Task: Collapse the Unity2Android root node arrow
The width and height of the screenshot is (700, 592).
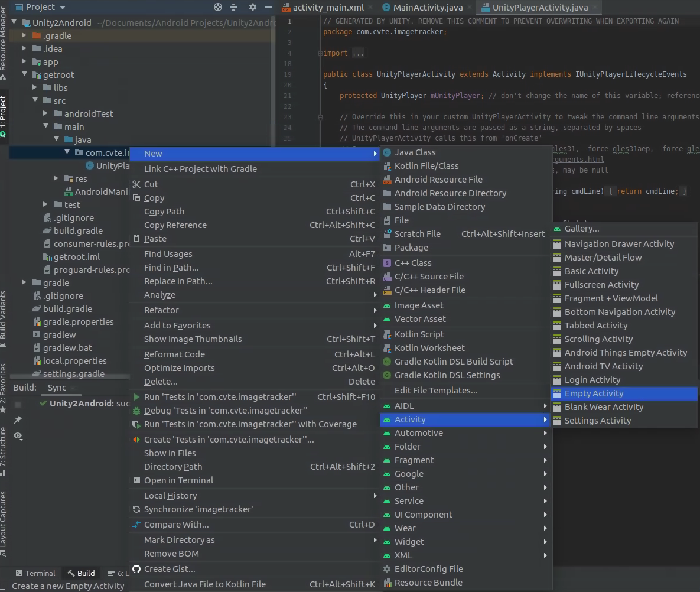Action: (x=14, y=22)
